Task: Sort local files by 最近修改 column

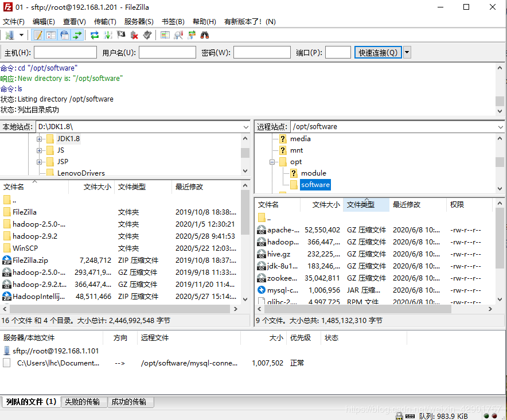Action: point(206,187)
